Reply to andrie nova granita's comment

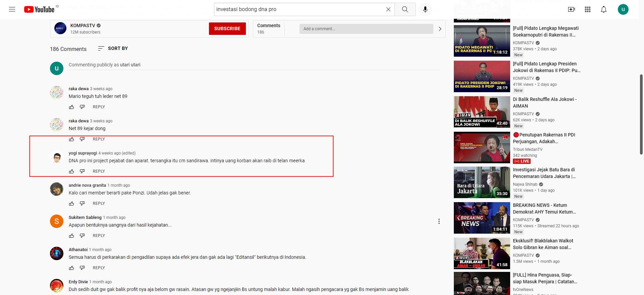coord(99,203)
